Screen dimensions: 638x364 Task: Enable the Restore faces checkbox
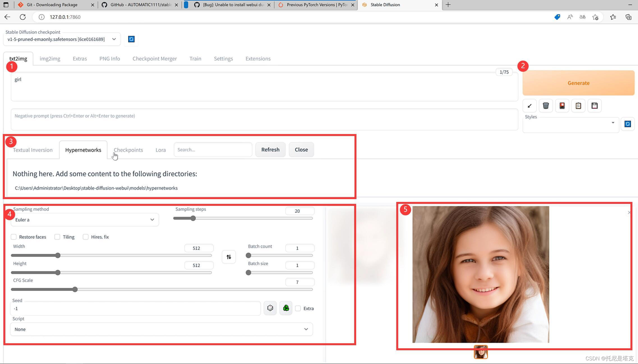[14, 237]
